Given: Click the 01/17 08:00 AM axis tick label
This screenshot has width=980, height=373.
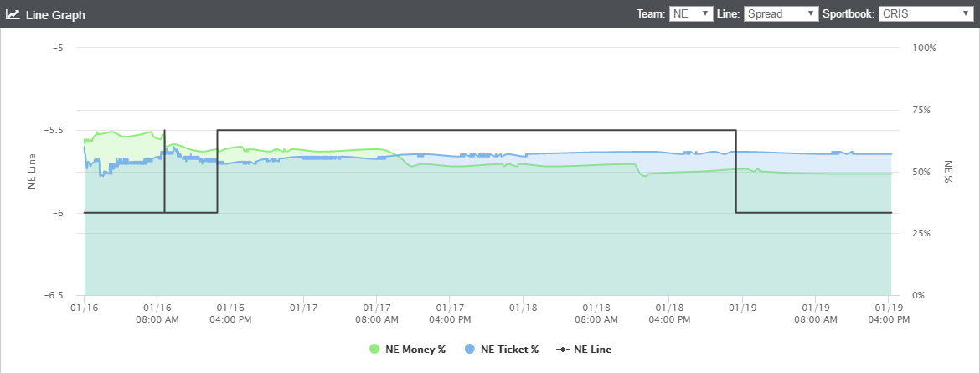Looking at the screenshot, I should pos(376,313).
